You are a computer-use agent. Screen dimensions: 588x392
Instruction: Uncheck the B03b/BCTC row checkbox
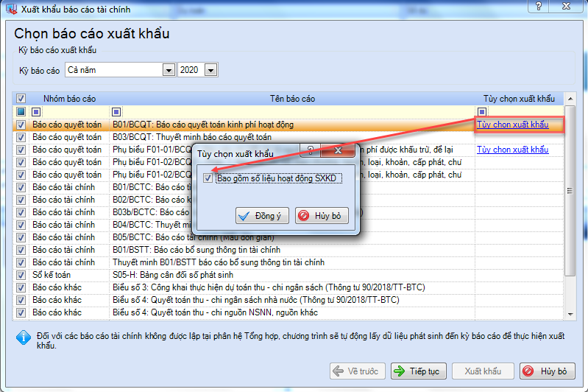point(21,212)
